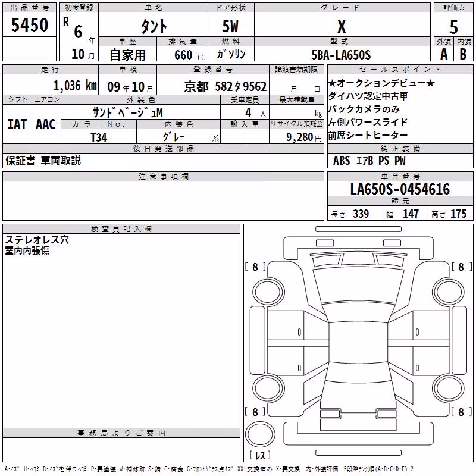Click ダイハツ認定中古車 line
This screenshot has height=476, width=476.
[x=368, y=96]
